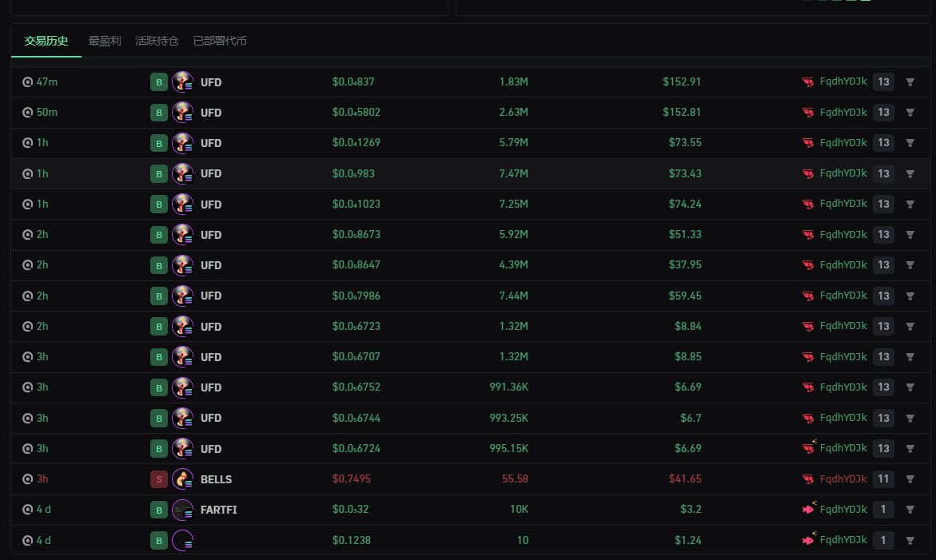Screen dimensions: 936x560
Task: Open the FqdhYDJk address in the $73.55 row
Action: (x=842, y=142)
